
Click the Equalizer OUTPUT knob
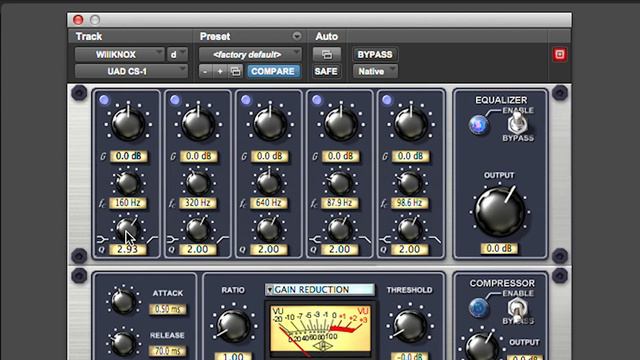tap(500, 211)
